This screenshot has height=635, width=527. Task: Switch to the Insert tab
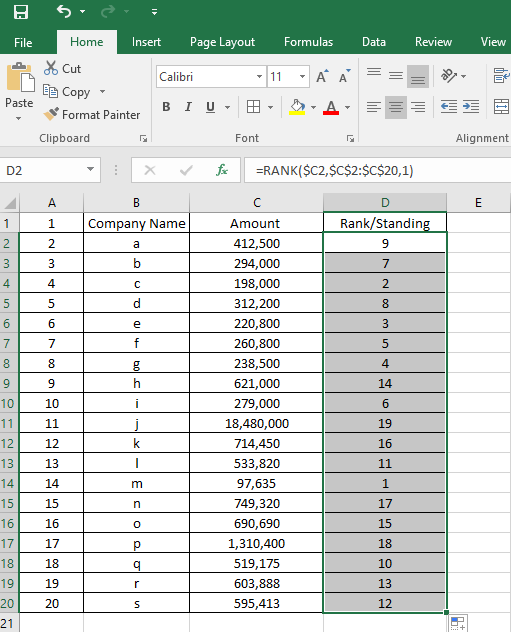point(146,42)
